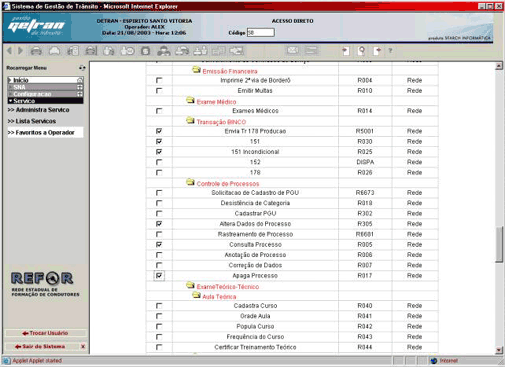Click the red X next to Sair do Sistema

[83, 347]
